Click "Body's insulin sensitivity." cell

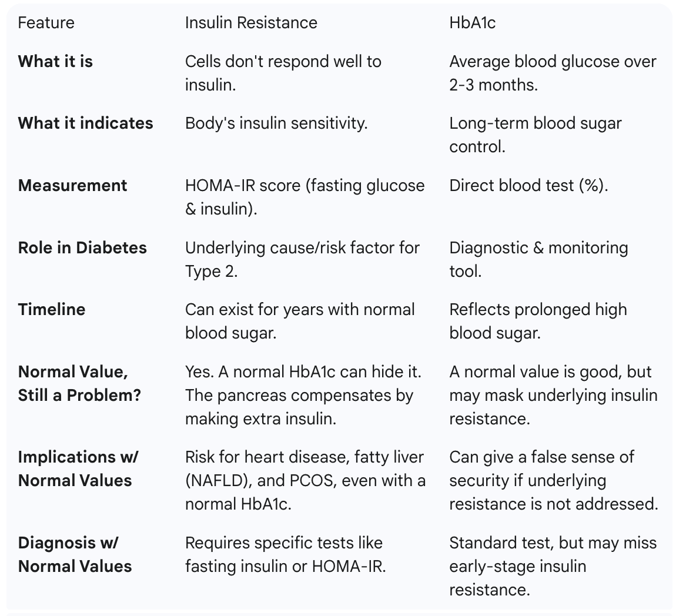tap(276, 123)
